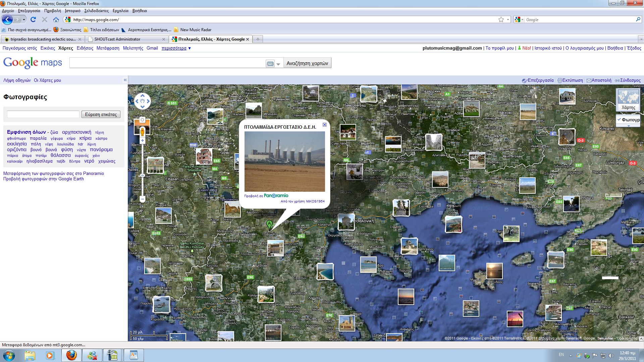Switch to the tripradio browser tab

tap(43, 39)
